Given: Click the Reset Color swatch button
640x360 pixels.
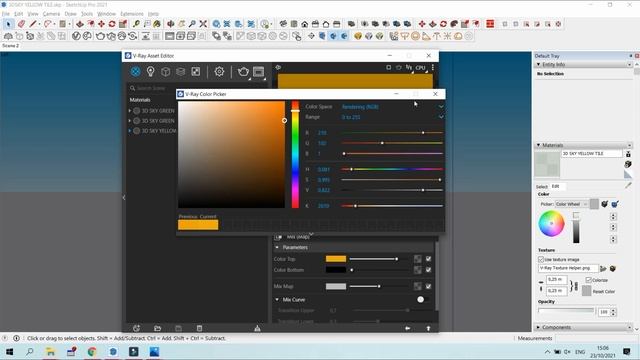Looking at the screenshot, I should point(587,291).
